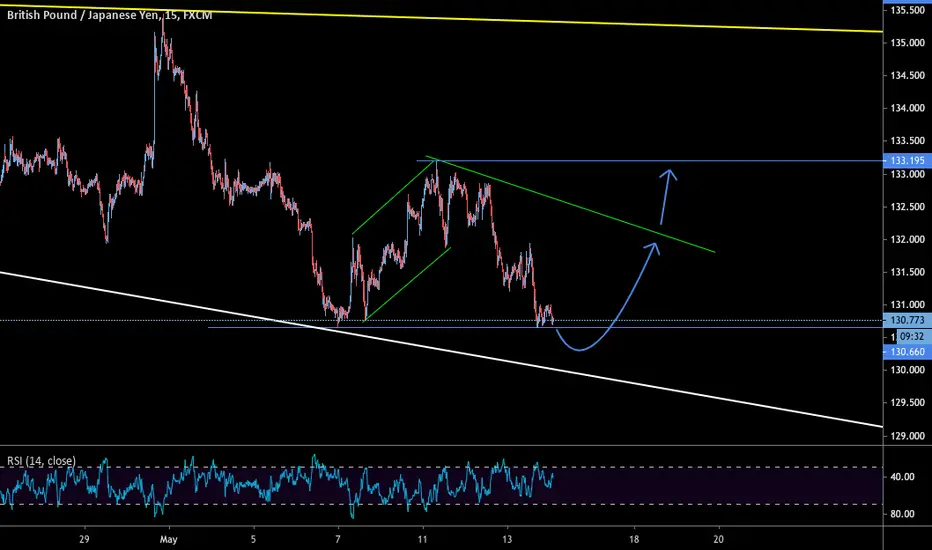Click the 20 date label on time axis
The height and width of the screenshot is (550, 932).
pos(719,540)
